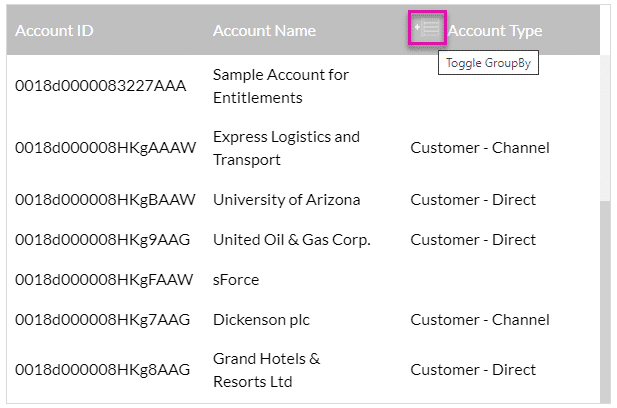Click the Account Name column header
The width and height of the screenshot is (617, 408).
tap(264, 30)
